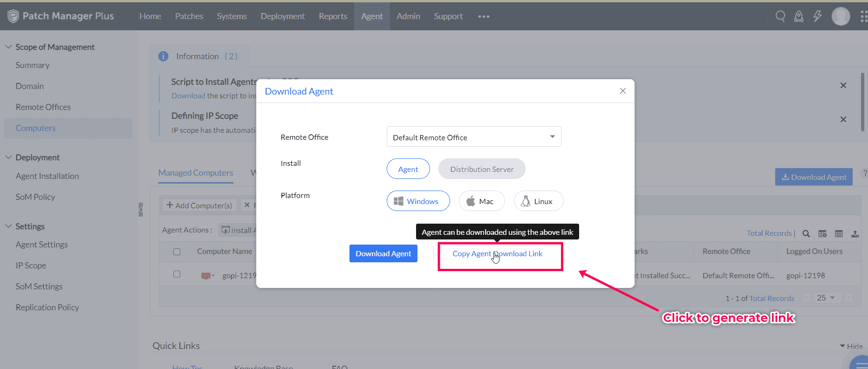The image size is (868, 369).
Task: Open the Systems menu
Action: (232, 16)
